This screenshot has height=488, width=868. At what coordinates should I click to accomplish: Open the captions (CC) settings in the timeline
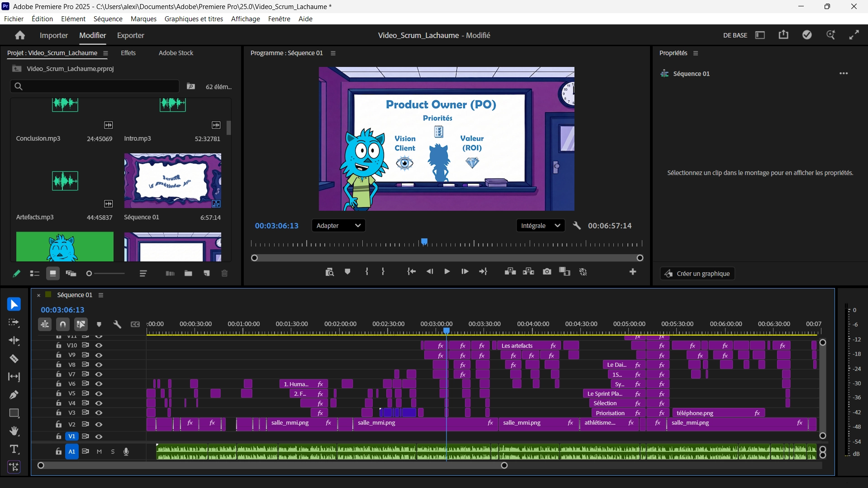tap(135, 324)
